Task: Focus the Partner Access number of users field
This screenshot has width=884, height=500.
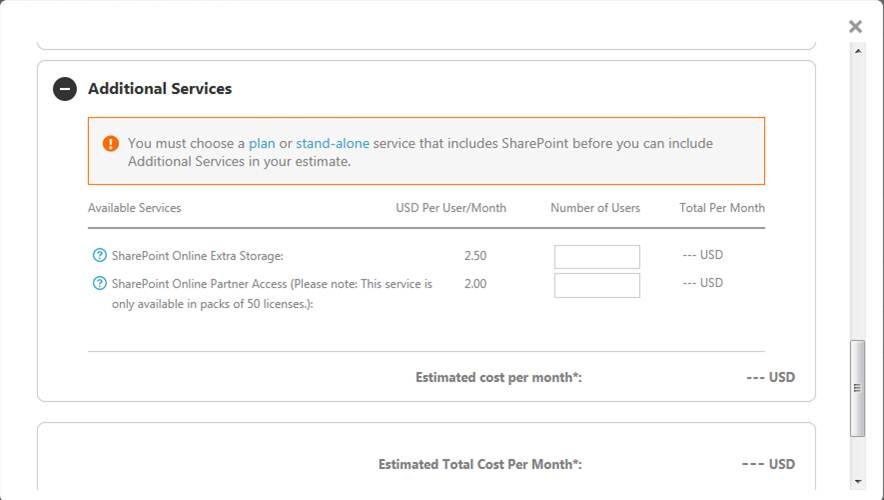Action: tap(597, 285)
